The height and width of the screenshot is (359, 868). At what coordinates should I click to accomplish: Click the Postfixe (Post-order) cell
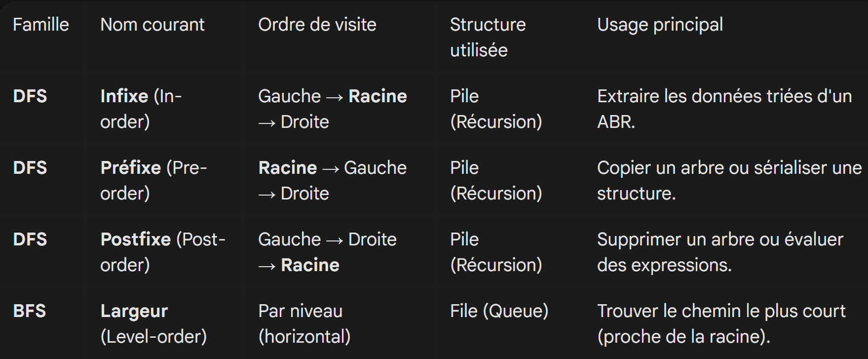click(163, 252)
